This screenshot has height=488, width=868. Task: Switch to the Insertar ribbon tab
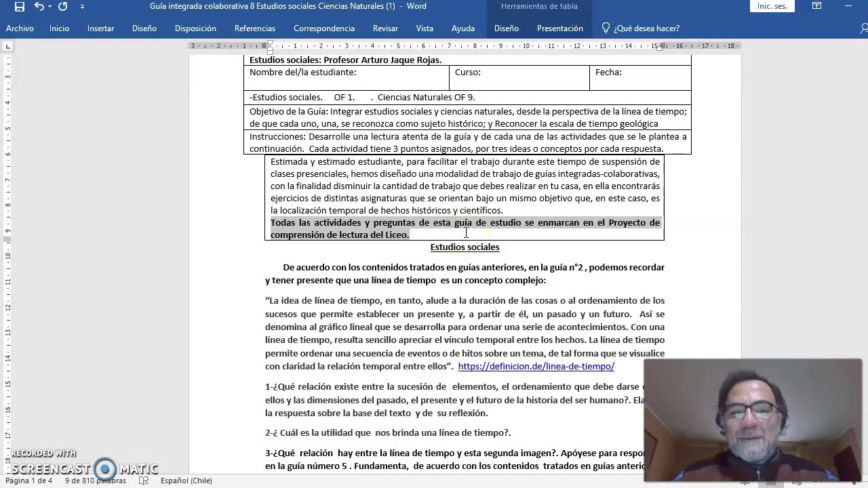coord(100,28)
